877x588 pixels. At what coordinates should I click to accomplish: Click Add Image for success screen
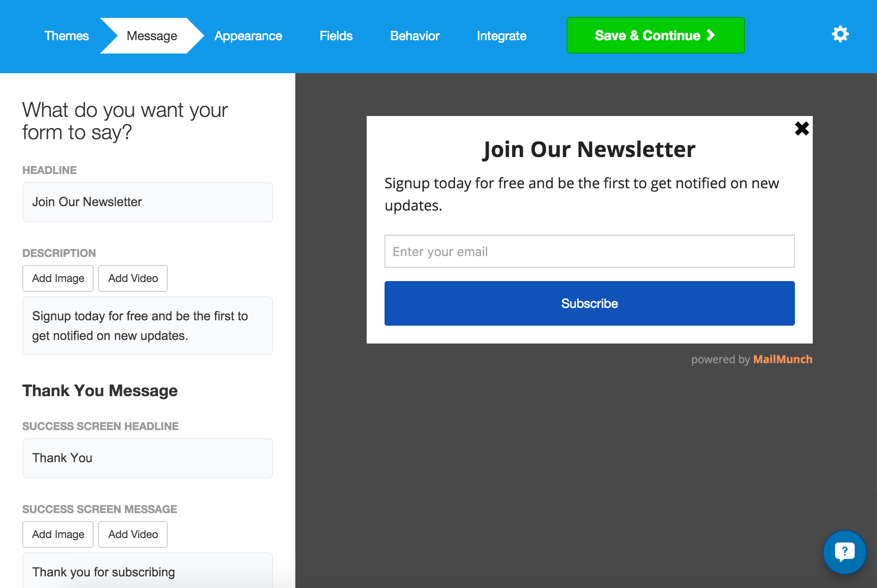58,534
